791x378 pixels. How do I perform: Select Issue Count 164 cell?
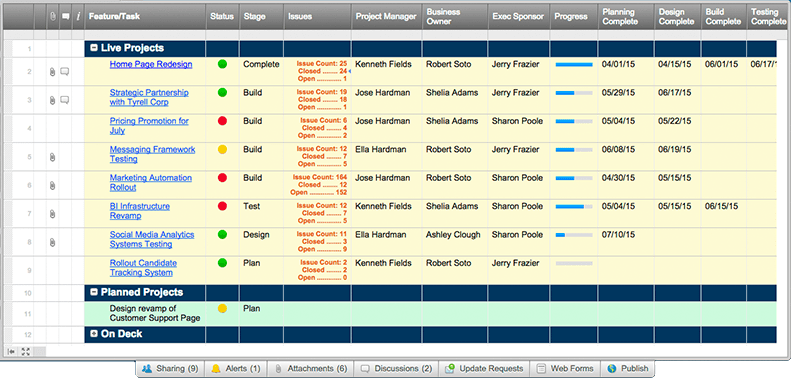(x=317, y=185)
